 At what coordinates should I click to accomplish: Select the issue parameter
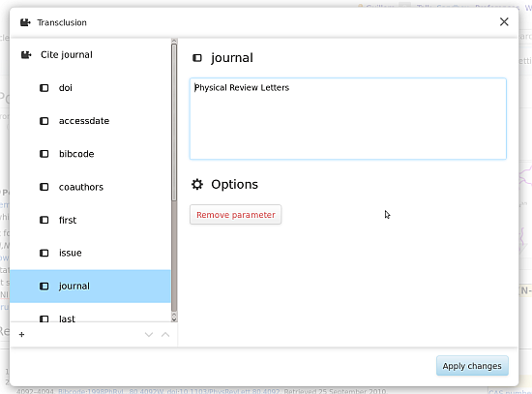click(90, 253)
